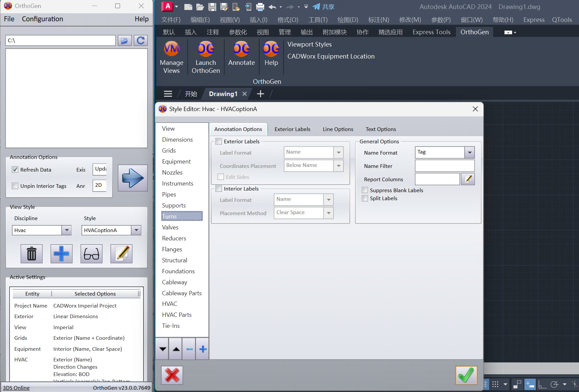Move list item up with black arrow
579x392 pixels.
[176, 349]
